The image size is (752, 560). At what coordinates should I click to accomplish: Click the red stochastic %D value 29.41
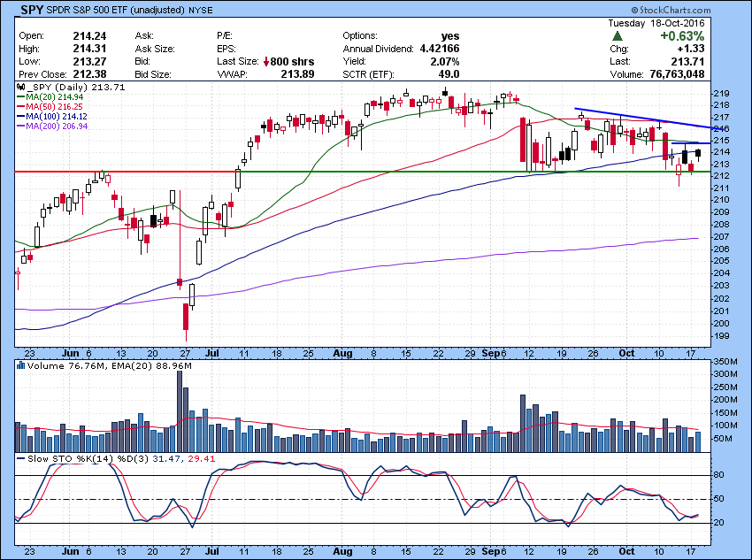pyautogui.click(x=202, y=459)
